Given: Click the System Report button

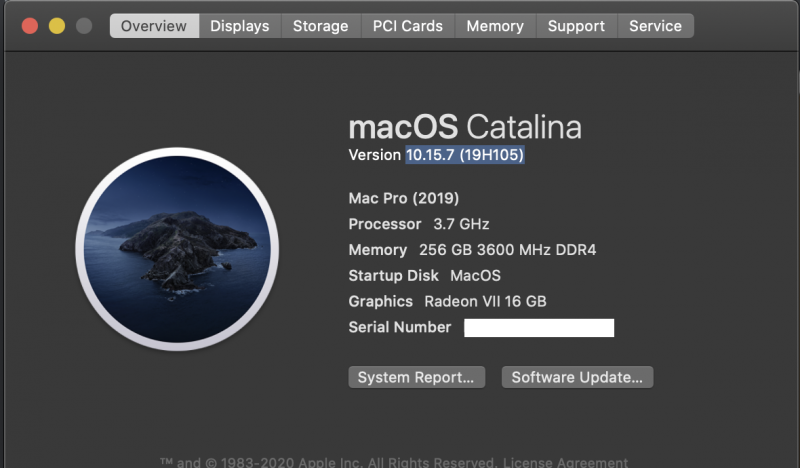Looking at the screenshot, I should (416, 377).
